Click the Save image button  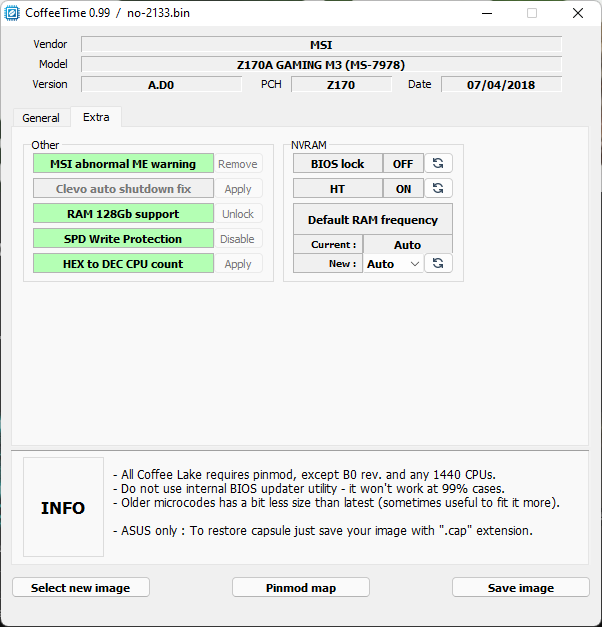click(x=521, y=587)
